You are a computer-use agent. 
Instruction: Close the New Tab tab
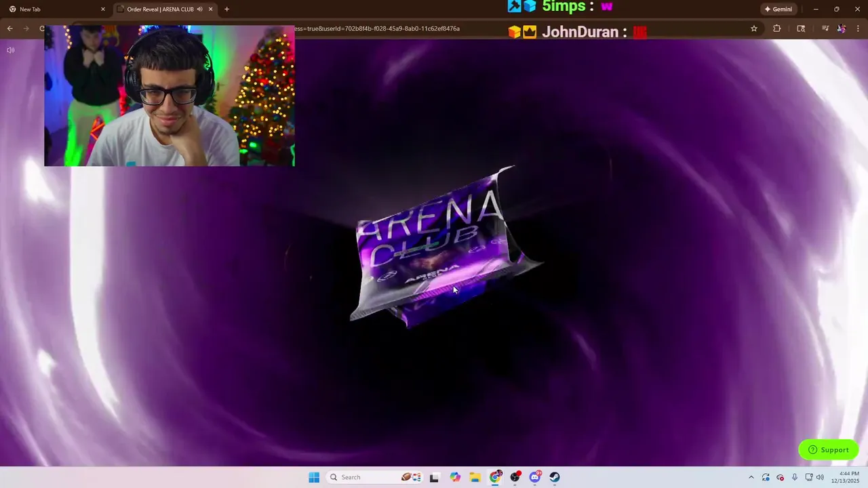tap(103, 9)
